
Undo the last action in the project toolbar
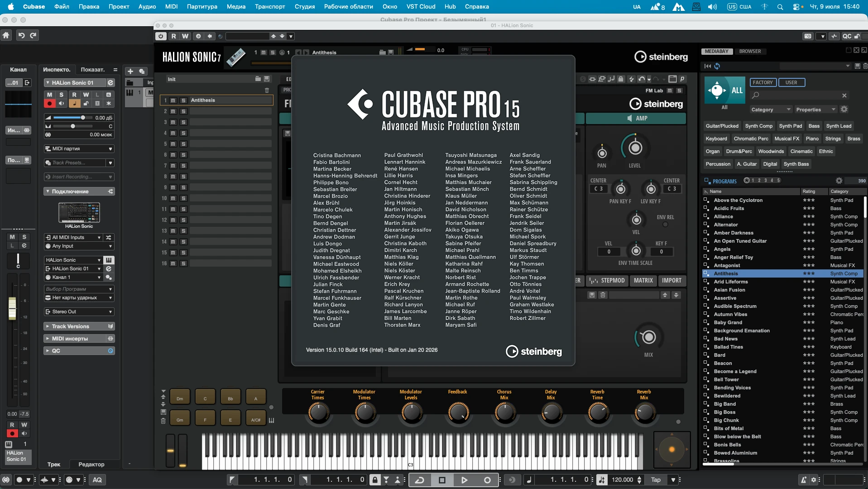coord(21,35)
